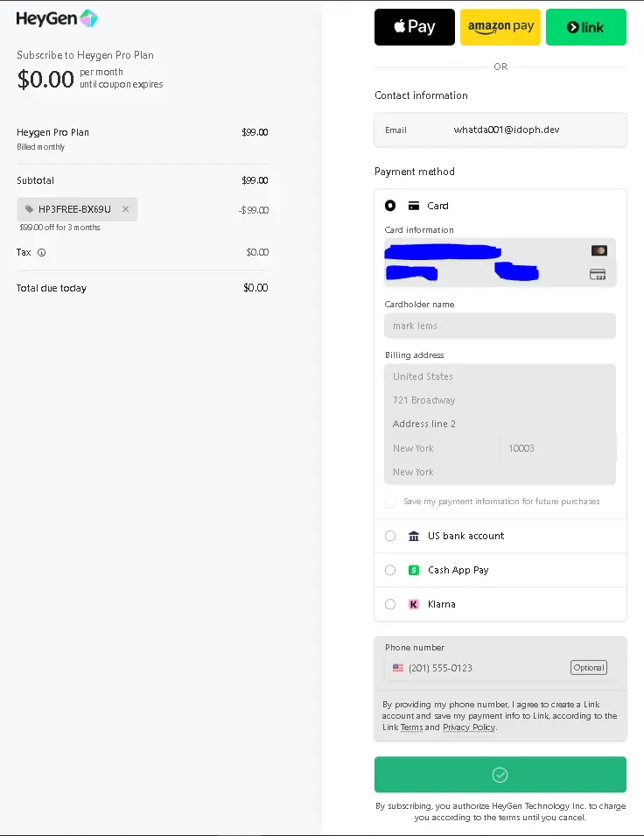Open the United States country dropdown

500,376
